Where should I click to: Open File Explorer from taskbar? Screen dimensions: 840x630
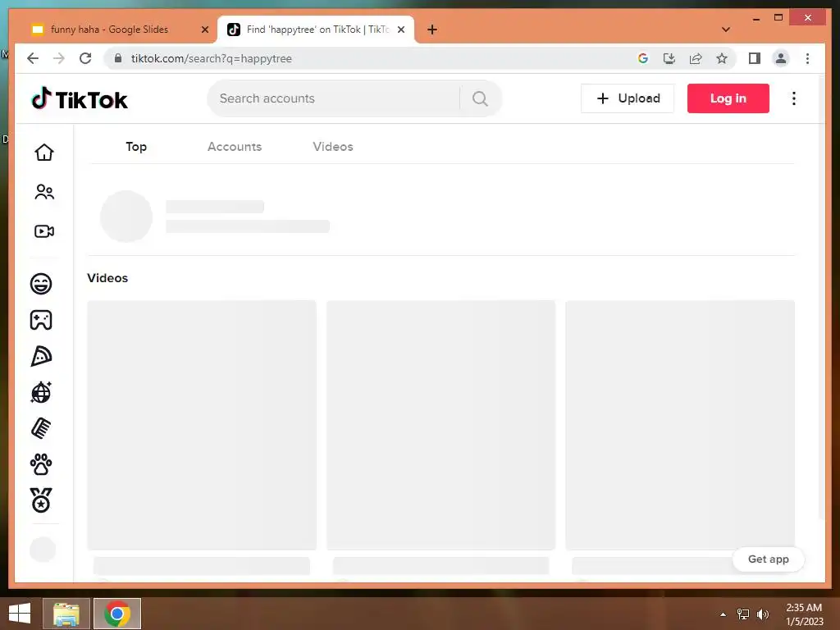point(66,614)
